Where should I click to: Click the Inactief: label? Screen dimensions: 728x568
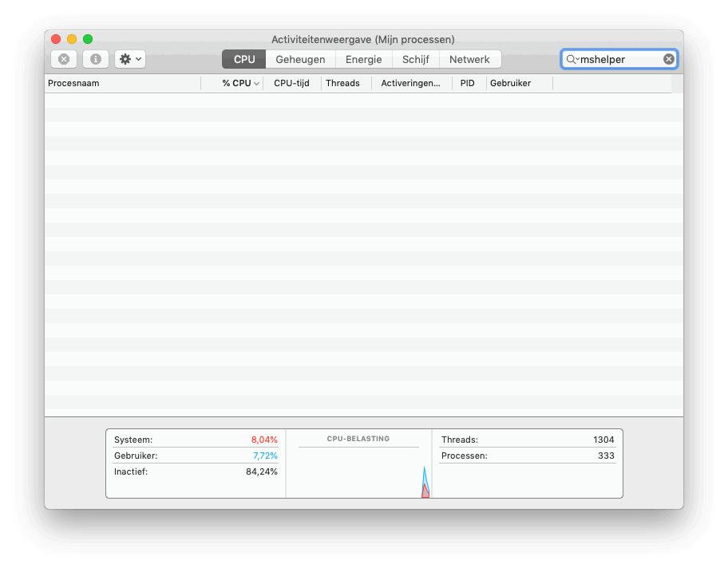(x=131, y=472)
